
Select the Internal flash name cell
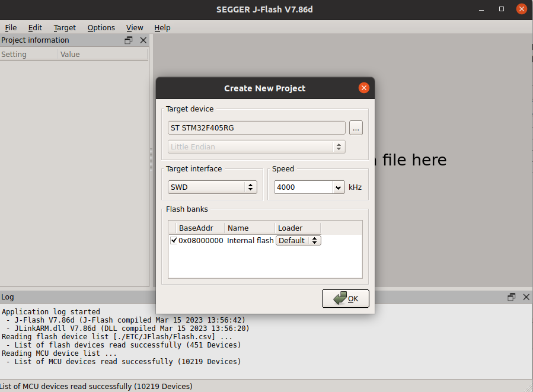click(x=250, y=240)
